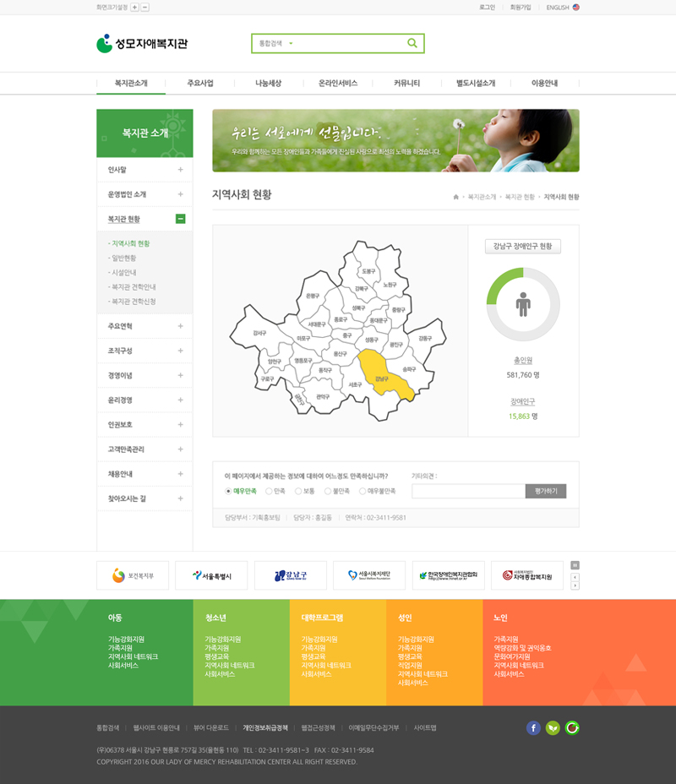Screen dimensions: 676x784
Task: Select the 매우불만족 radio option
Action: point(363,491)
